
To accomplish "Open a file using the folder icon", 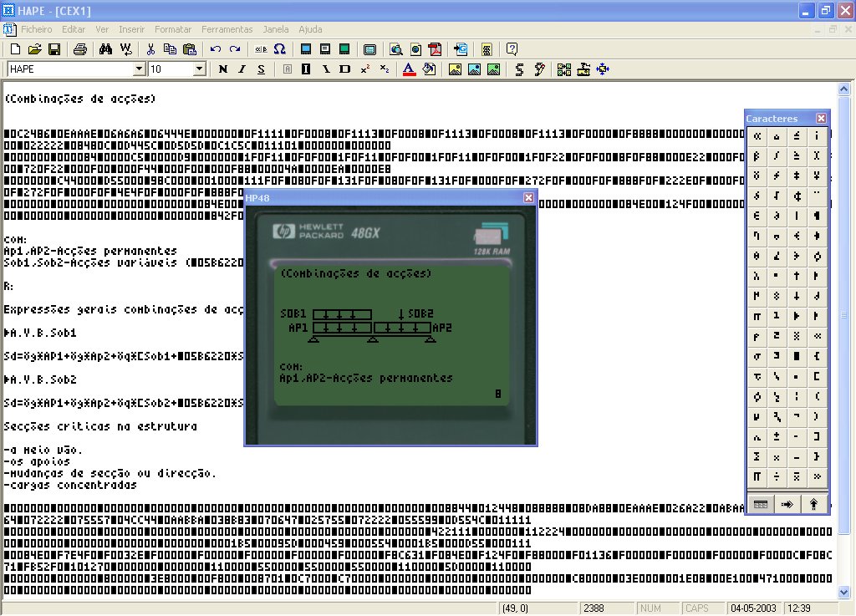I will [x=34, y=49].
